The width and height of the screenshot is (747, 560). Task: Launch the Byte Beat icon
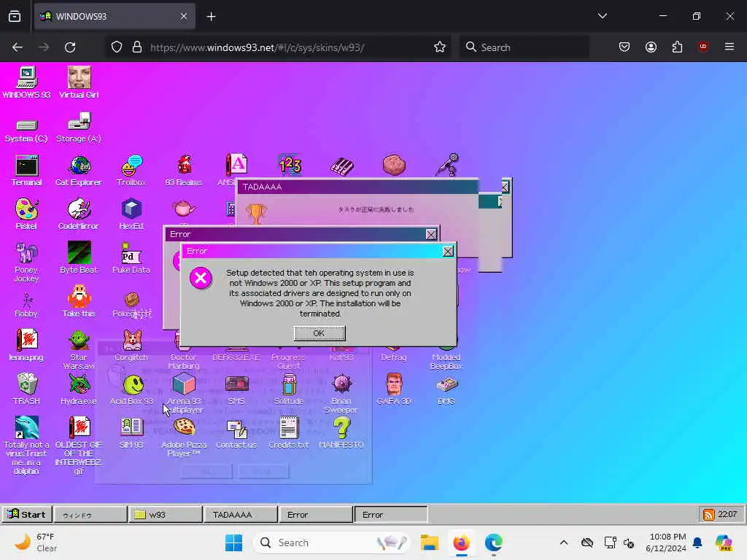click(x=79, y=257)
